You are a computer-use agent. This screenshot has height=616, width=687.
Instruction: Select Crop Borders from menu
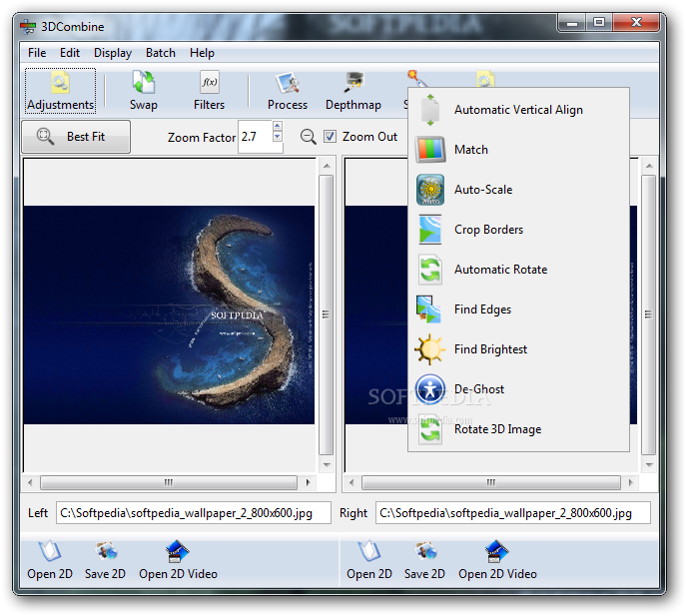coord(519,230)
